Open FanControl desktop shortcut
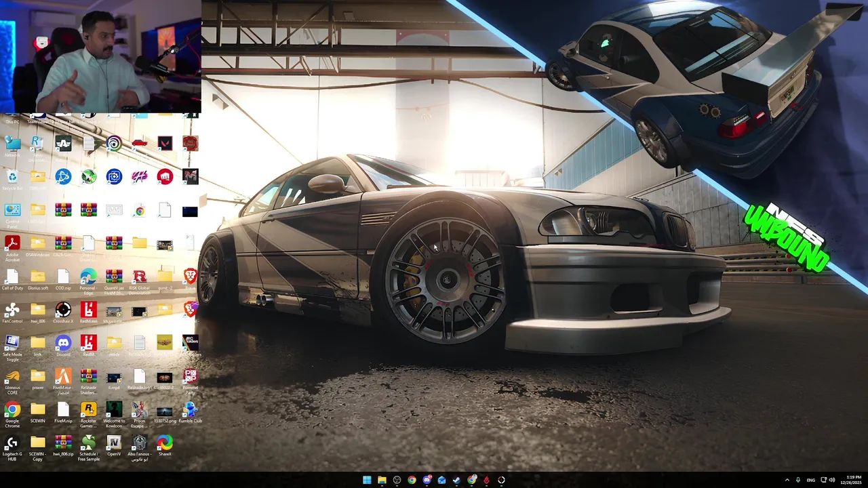Image resolution: width=868 pixels, height=488 pixels. [x=12, y=312]
